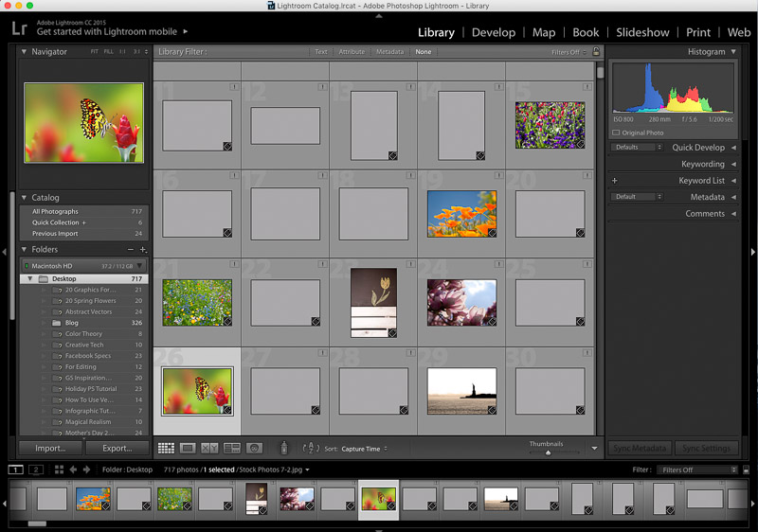Reverse sort direction A-Z icon
The width and height of the screenshot is (758, 532).
pos(311,448)
